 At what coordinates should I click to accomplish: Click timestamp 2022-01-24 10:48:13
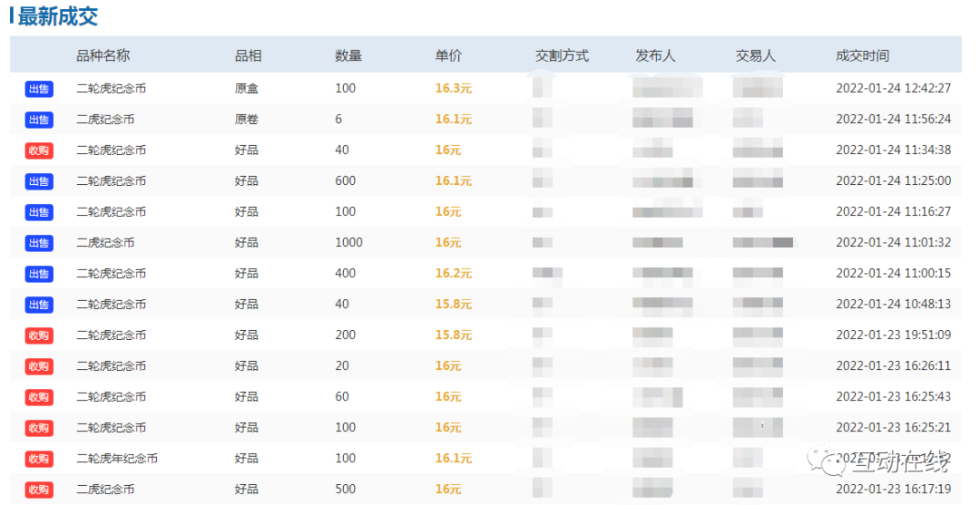tap(893, 304)
